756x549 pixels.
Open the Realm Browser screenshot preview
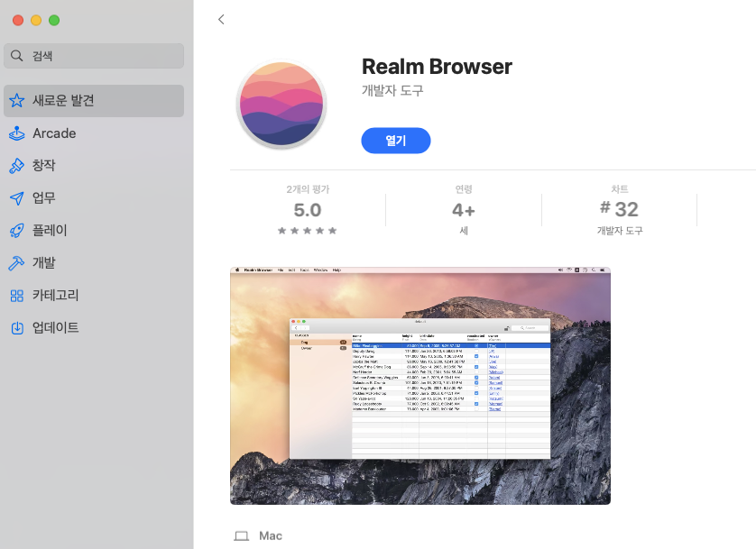[x=420, y=386]
